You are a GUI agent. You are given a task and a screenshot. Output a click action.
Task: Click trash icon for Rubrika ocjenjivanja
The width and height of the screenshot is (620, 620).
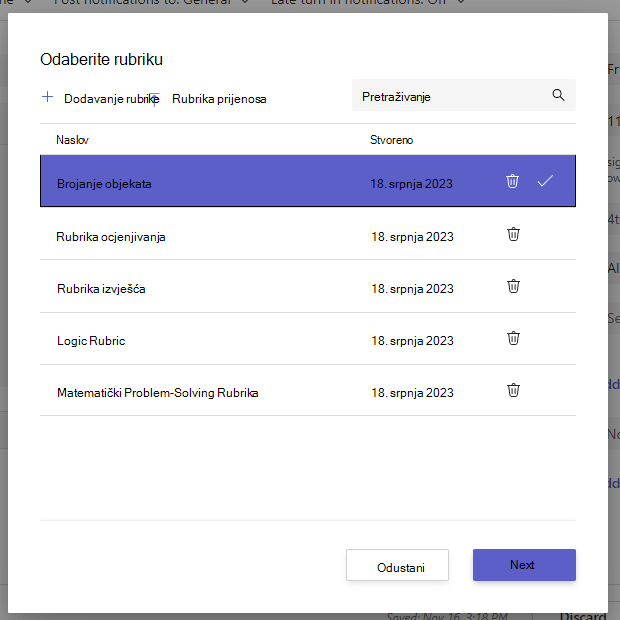click(x=513, y=234)
